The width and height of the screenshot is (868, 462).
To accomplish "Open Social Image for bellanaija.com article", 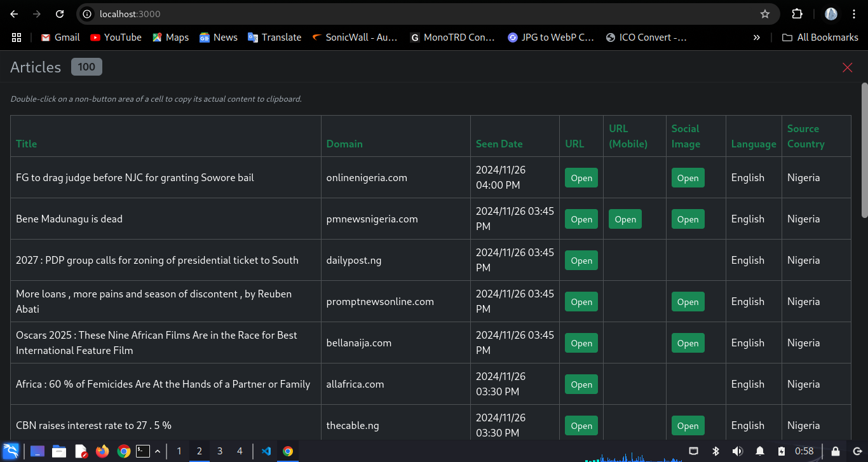I will [688, 343].
